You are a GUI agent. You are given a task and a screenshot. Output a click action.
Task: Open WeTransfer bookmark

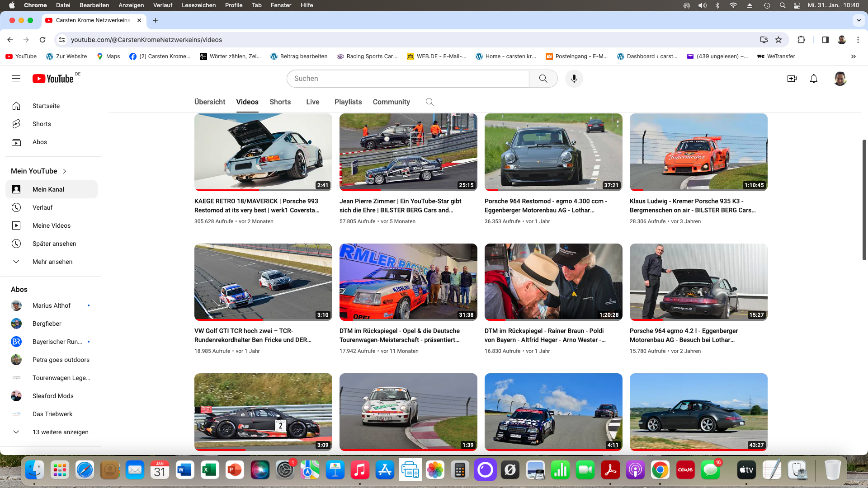click(x=776, y=56)
